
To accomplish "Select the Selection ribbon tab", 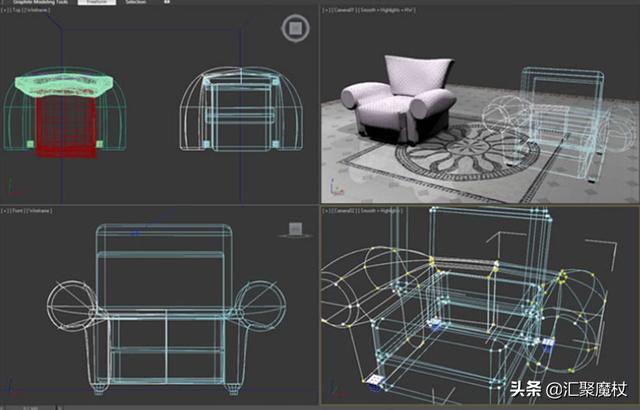I will pyautogui.click(x=135, y=3).
